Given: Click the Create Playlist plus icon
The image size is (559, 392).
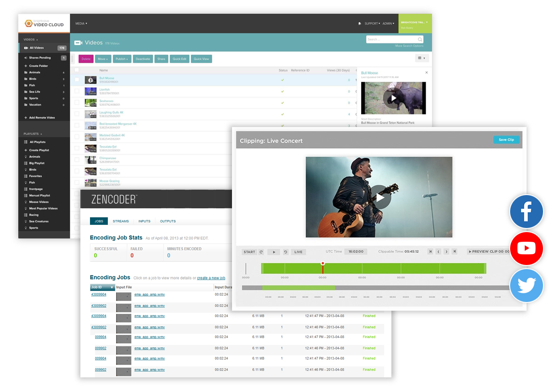Looking at the screenshot, I should point(26,150).
